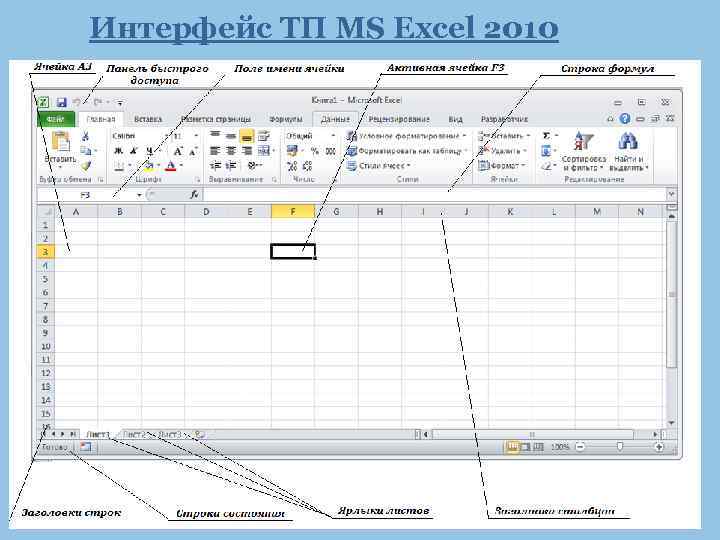Click the Merge and Center icon

264,151
